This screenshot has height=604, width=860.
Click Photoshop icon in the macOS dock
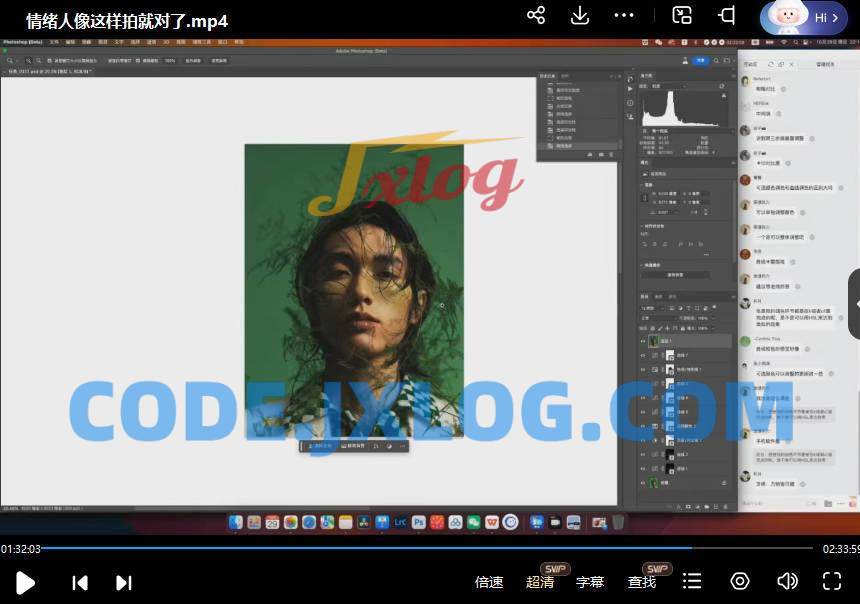(x=419, y=522)
